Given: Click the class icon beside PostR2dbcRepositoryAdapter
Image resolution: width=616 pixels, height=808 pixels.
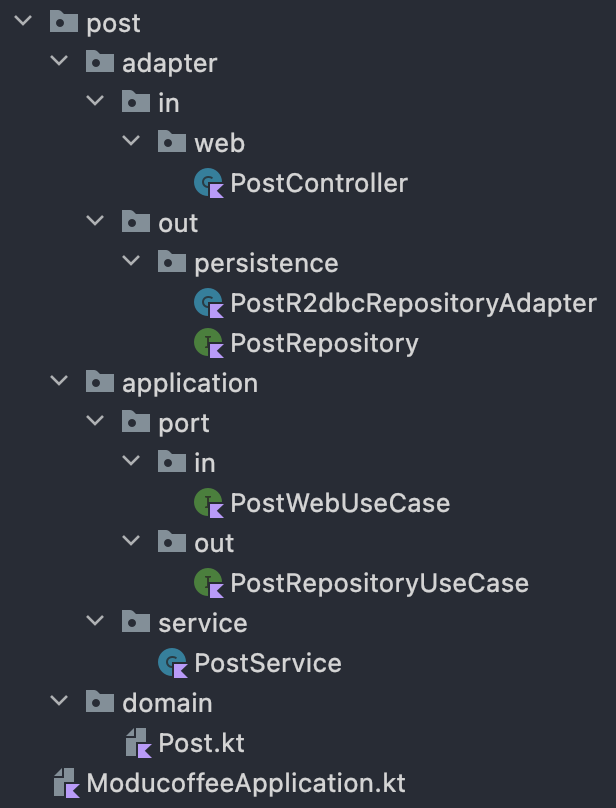Looking at the screenshot, I should (207, 303).
